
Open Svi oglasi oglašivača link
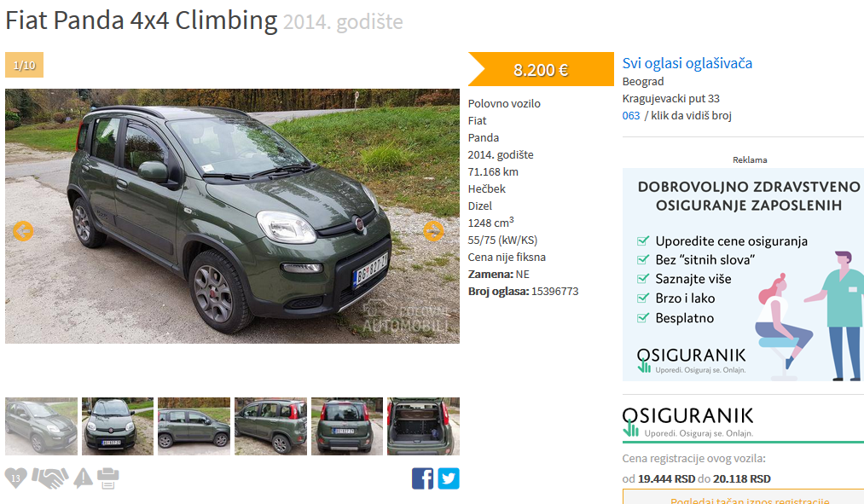click(x=687, y=63)
